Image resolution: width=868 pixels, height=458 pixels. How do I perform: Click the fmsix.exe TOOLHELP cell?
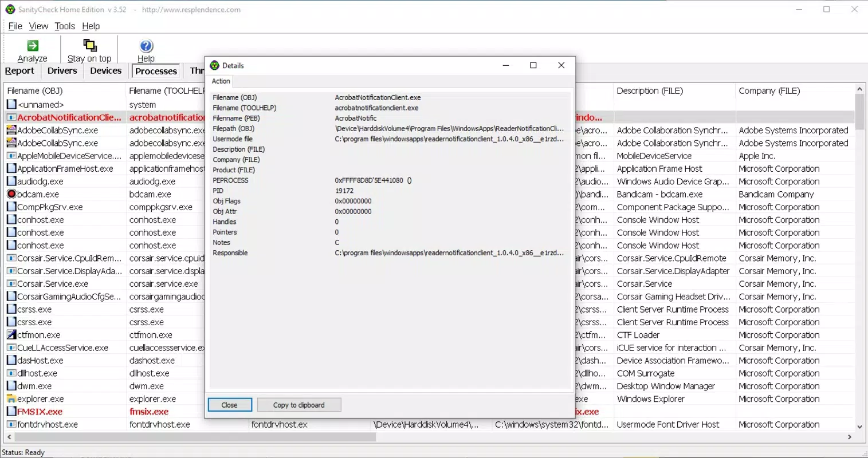point(149,412)
